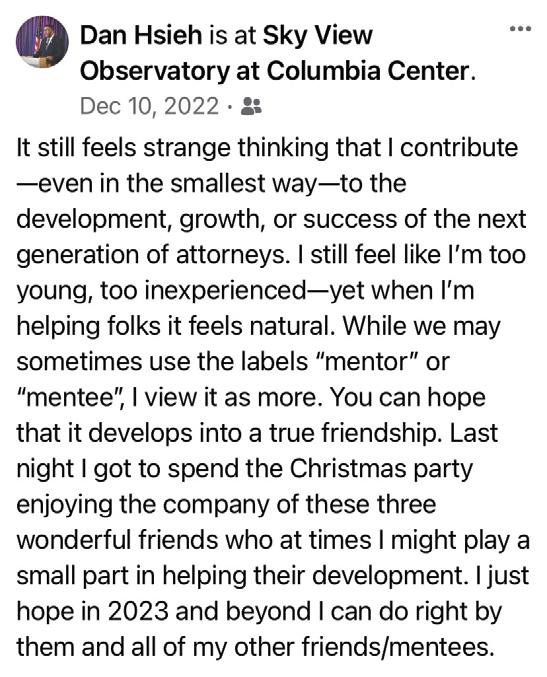The image size is (547, 677).
Task: Click the quoted word "mentee" in the post
Action: [x=71, y=398]
